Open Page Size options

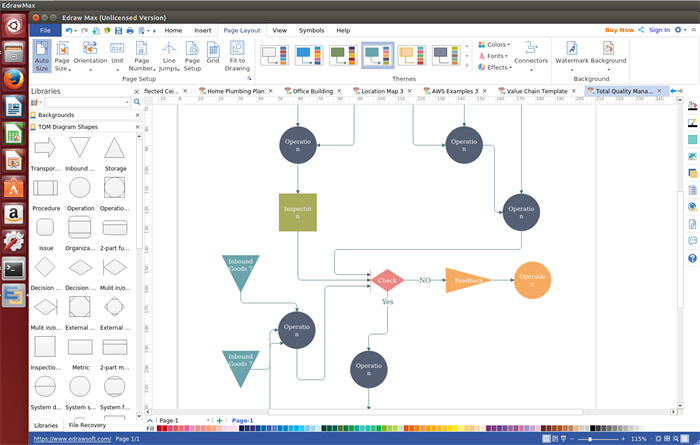pos(62,56)
